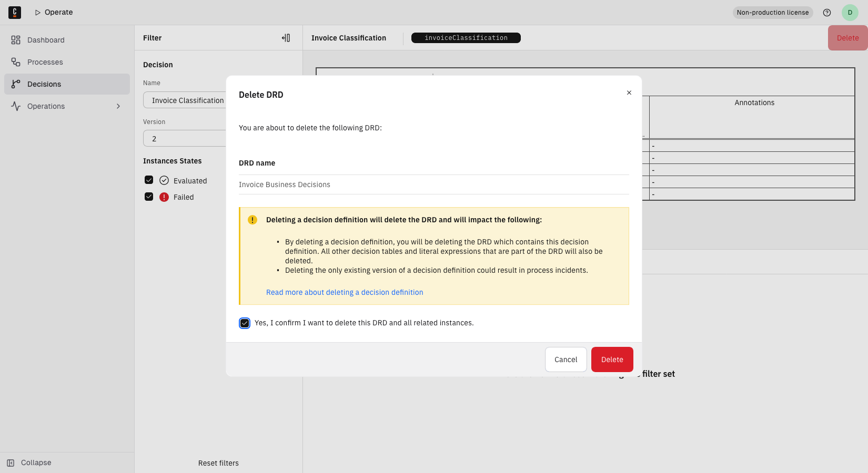Click the Non-production license badge
Image resolution: width=868 pixels, height=473 pixels.
773,13
